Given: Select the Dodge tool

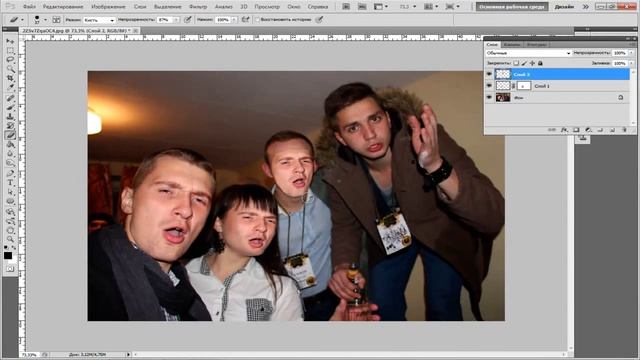Looking at the screenshot, I should click(x=10, y=163).
